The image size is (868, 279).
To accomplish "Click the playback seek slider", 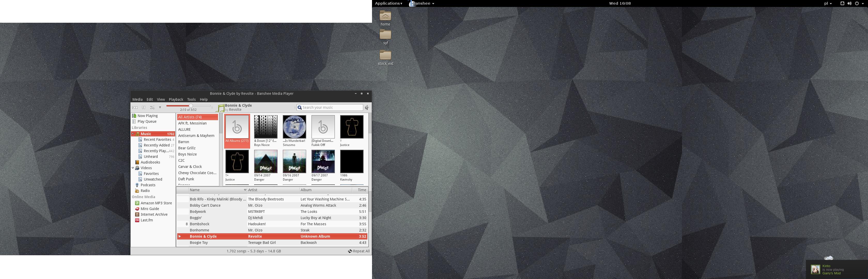I will (188, 106).
